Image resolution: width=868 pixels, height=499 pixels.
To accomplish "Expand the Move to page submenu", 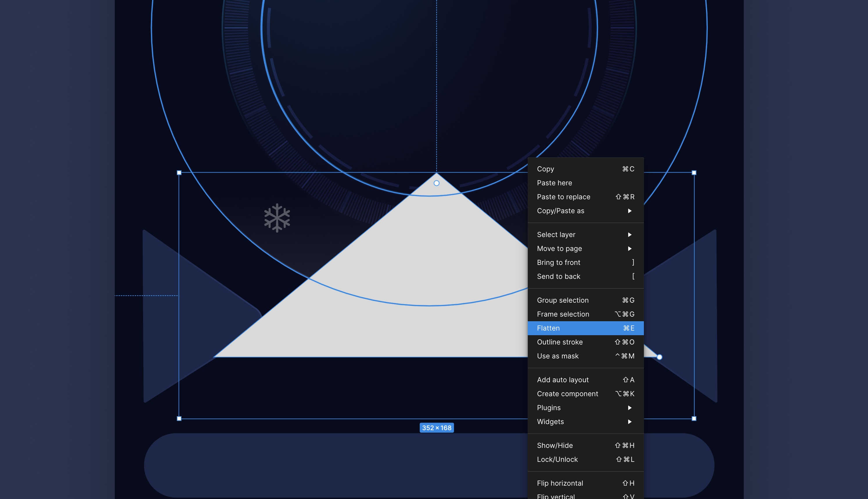I will pyautogui.click(x=559, y=248).
